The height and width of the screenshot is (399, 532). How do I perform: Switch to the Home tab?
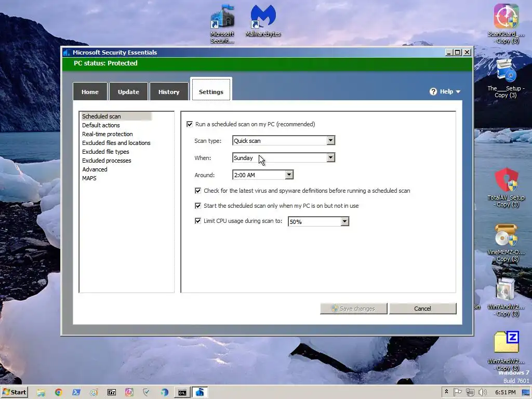click(90, 91)
